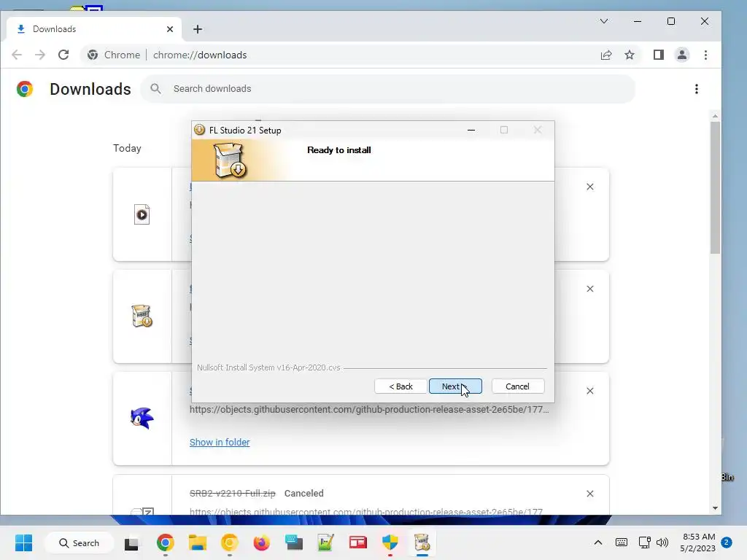Open the Chrome three-dot menu

point(705,55)
